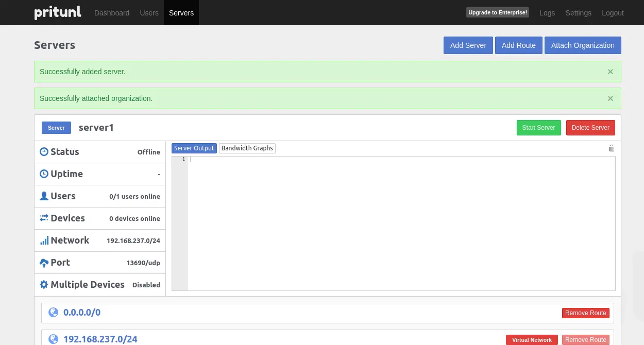The width and height of the screenshot is (644, 345).
Task: Dismiss the 'Successfully added server' alert
Action: pyautogui.click(x=611, y=72)
